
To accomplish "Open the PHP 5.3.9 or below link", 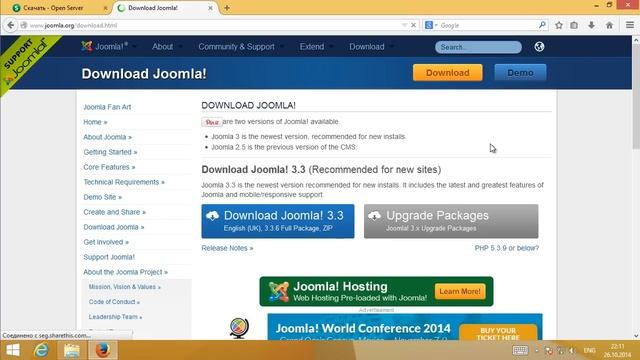I will [x=507, y=248].
